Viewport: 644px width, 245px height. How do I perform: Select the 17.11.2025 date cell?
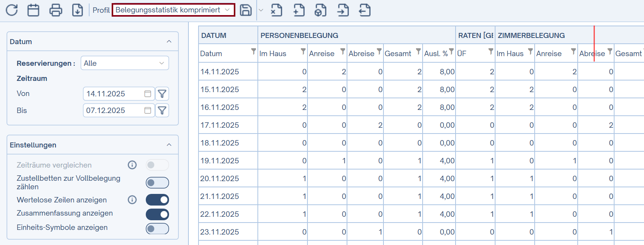click(228, 125)
